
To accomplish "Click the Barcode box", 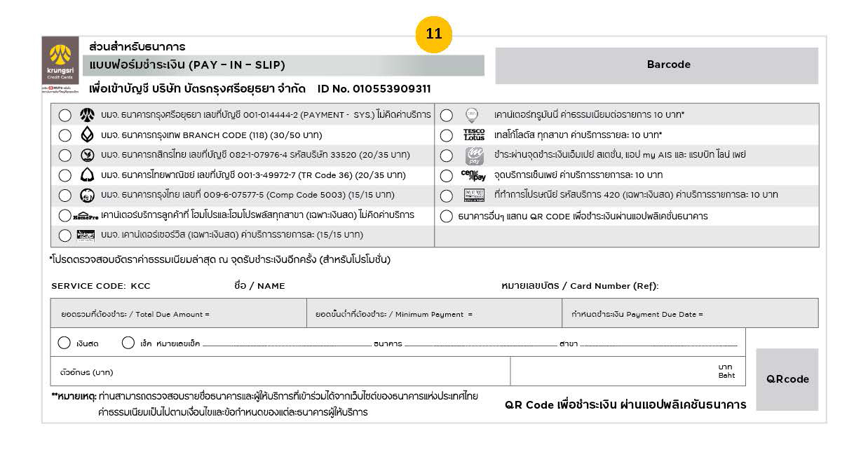I will point(657,65).
